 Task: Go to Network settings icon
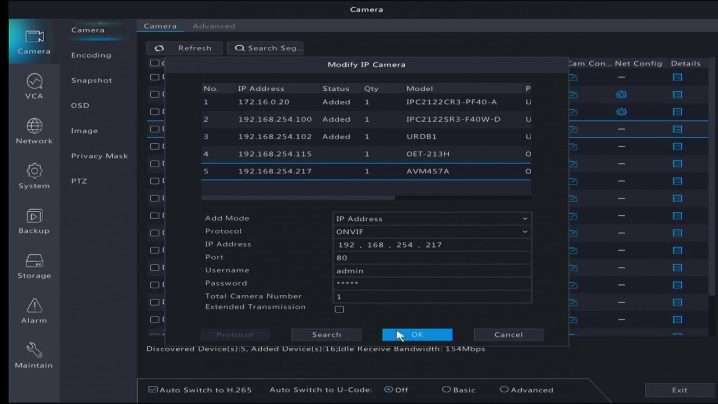[x=34, y=130]
